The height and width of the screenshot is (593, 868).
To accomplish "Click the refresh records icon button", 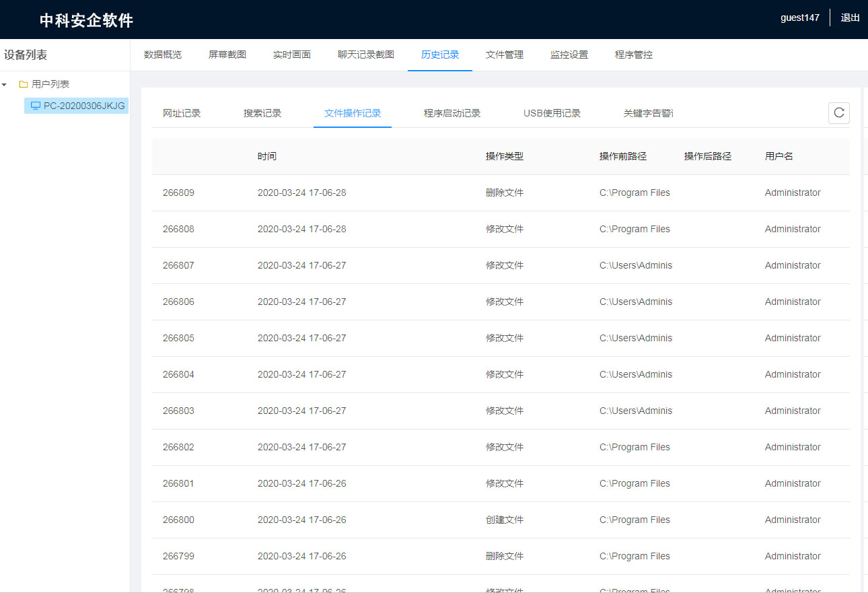I will click(x=838, y=113).
